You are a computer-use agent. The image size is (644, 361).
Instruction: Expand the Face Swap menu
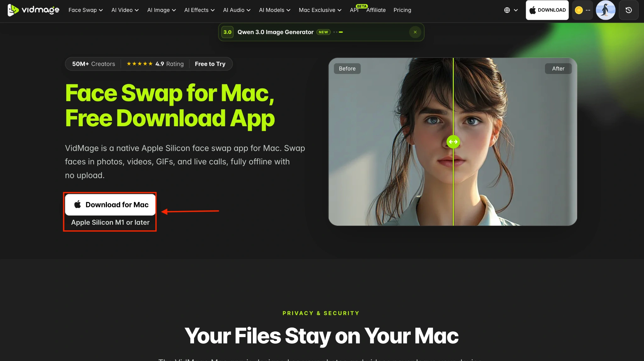pyautogui.click(x=86, y=10)
